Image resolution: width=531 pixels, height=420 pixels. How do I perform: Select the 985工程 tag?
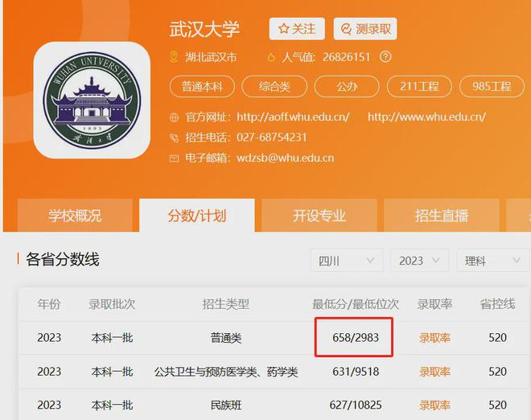point(492,86)
